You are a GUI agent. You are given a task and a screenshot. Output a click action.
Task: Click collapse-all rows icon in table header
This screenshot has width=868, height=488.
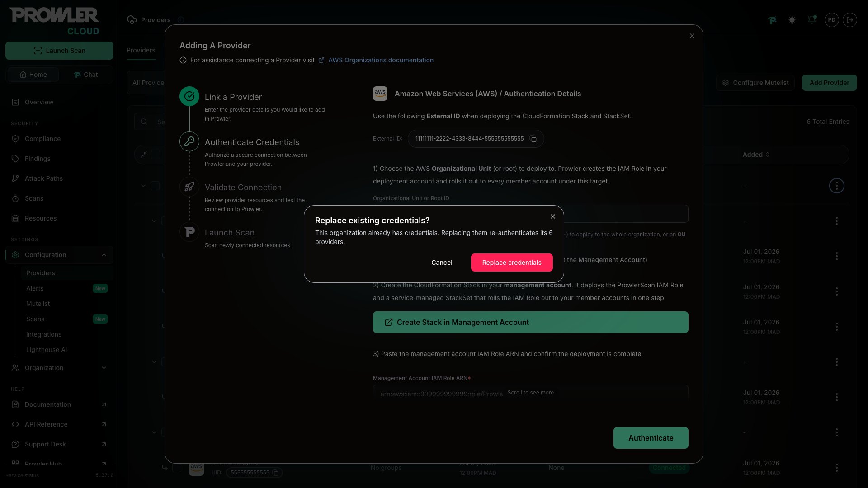click(144, 155)
